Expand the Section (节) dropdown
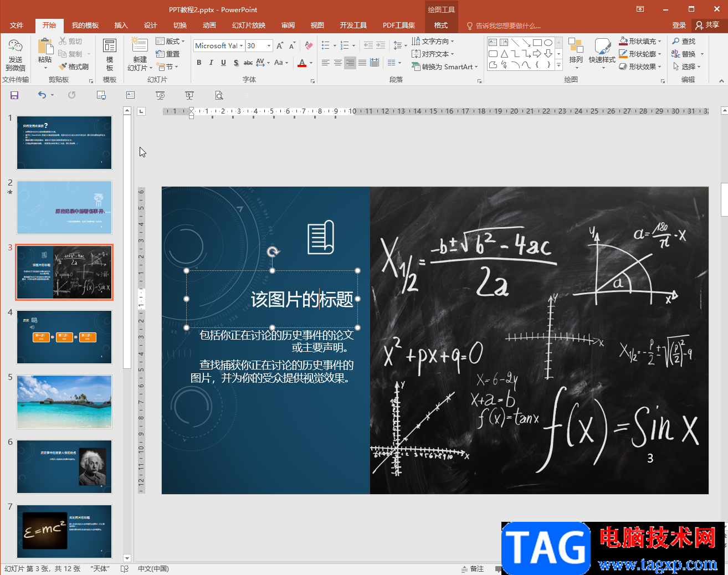728x575 pixels. (x=167, y=66)
